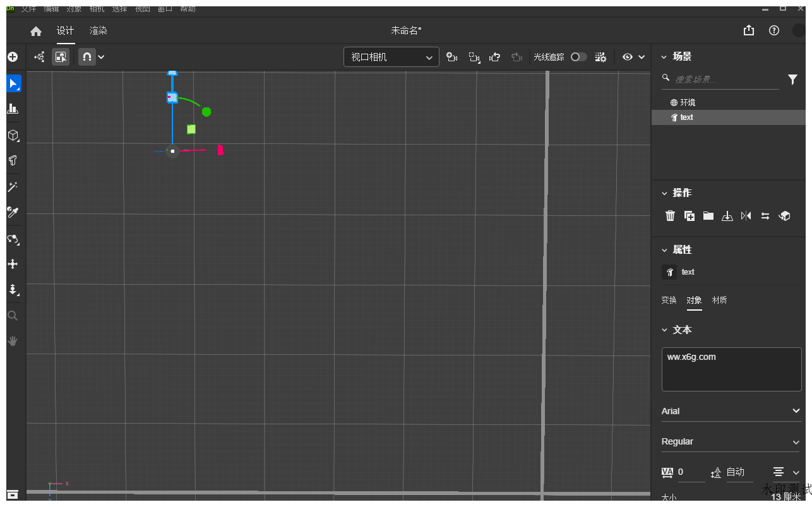812x507 pixels.
Task: Click the blue square scale handle on gizmo
Action: click(172, 97)
